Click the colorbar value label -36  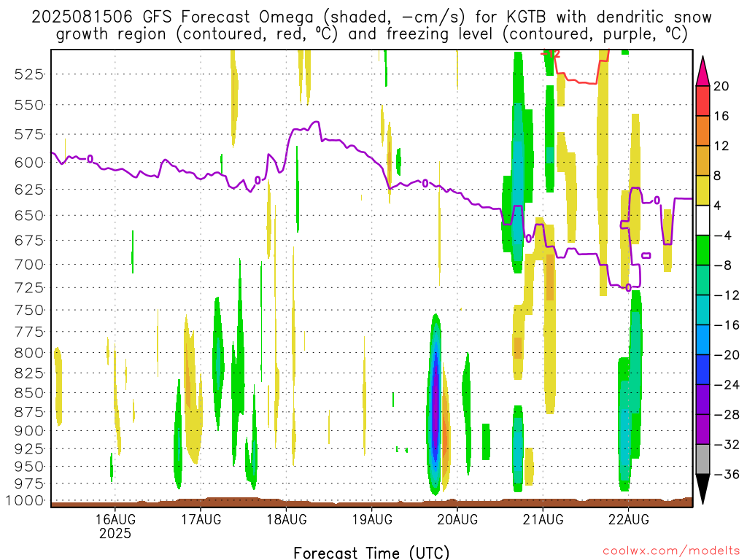pyautogui.click(x=727, y=474)
